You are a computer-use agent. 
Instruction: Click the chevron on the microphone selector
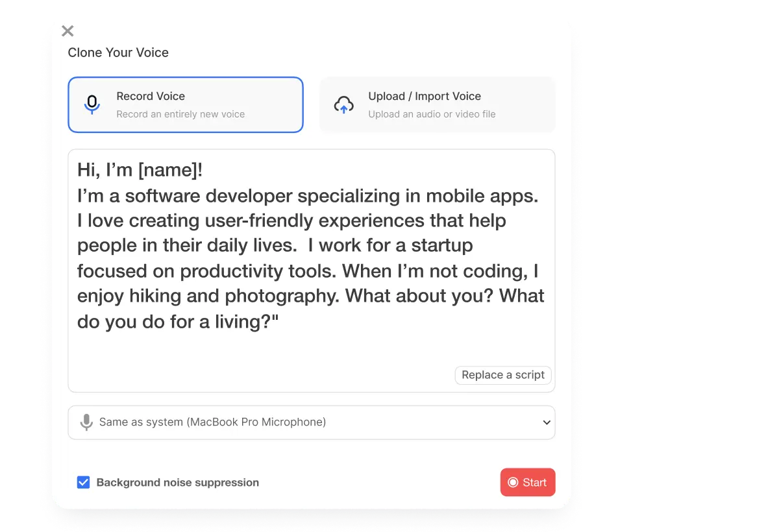[546, 422]
